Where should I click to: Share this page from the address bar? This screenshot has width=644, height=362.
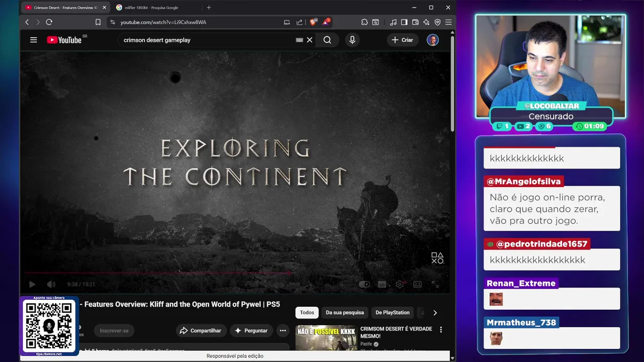point(299,22)
